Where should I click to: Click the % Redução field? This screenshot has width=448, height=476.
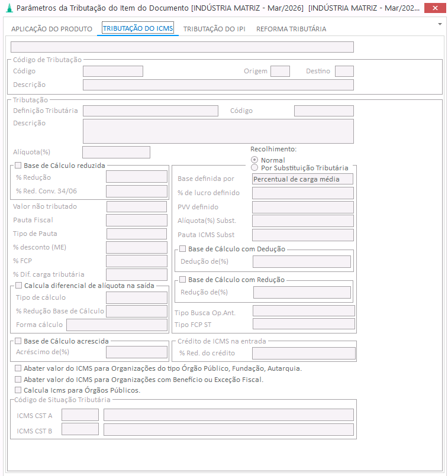click(137, 177)
